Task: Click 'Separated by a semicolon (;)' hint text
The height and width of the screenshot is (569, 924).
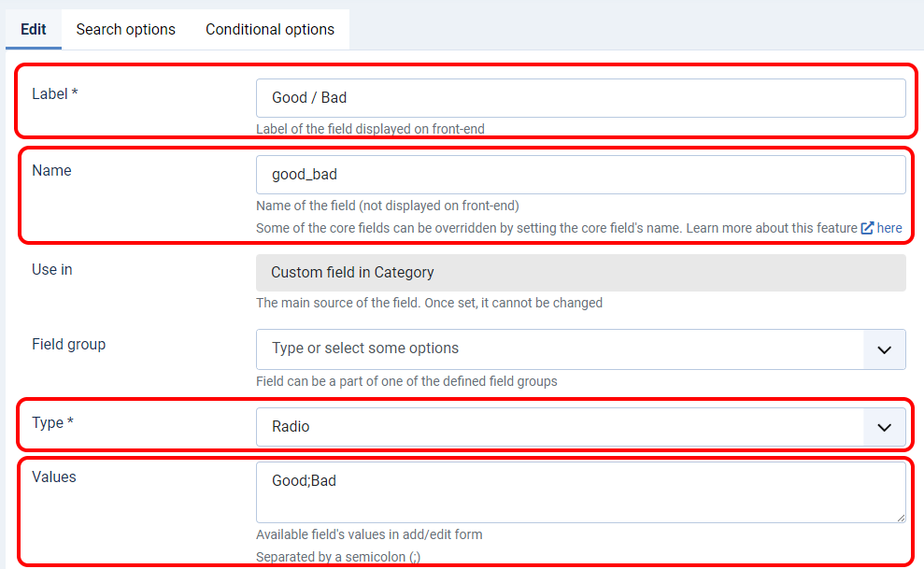Action: [338, 557]
